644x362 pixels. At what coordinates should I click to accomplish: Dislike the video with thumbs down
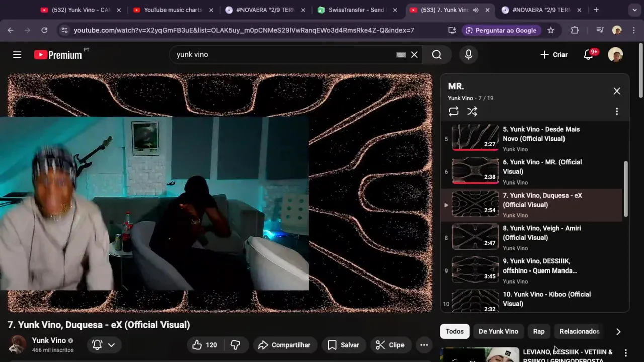tap(235, 345)
